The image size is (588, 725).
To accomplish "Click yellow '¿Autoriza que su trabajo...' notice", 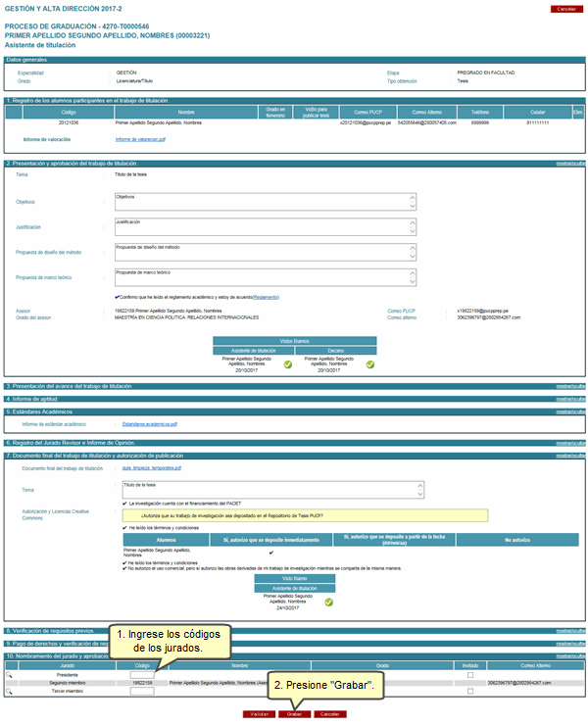I will click(305, 515).
